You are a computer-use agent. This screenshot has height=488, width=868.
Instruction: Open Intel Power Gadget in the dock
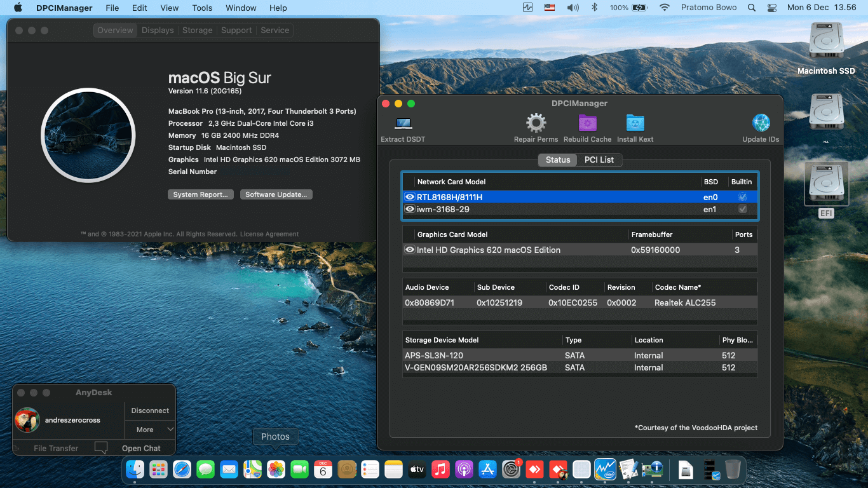click(x=605, y=469)
